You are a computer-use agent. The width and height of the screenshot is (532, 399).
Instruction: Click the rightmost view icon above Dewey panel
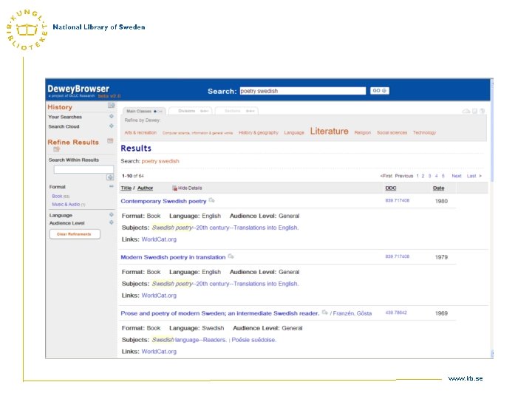coord(482,111)
